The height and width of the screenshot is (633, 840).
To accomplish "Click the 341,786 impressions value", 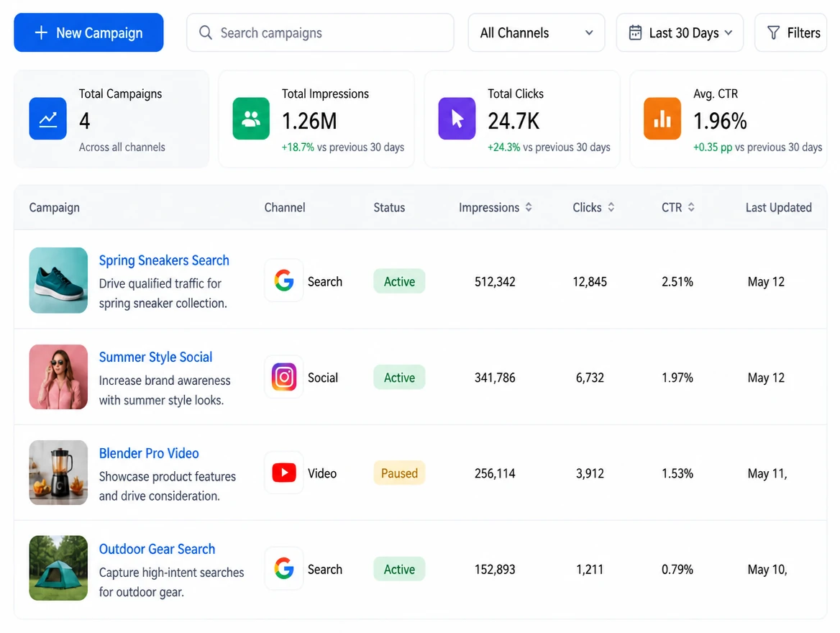I will [x=495, y=378].
